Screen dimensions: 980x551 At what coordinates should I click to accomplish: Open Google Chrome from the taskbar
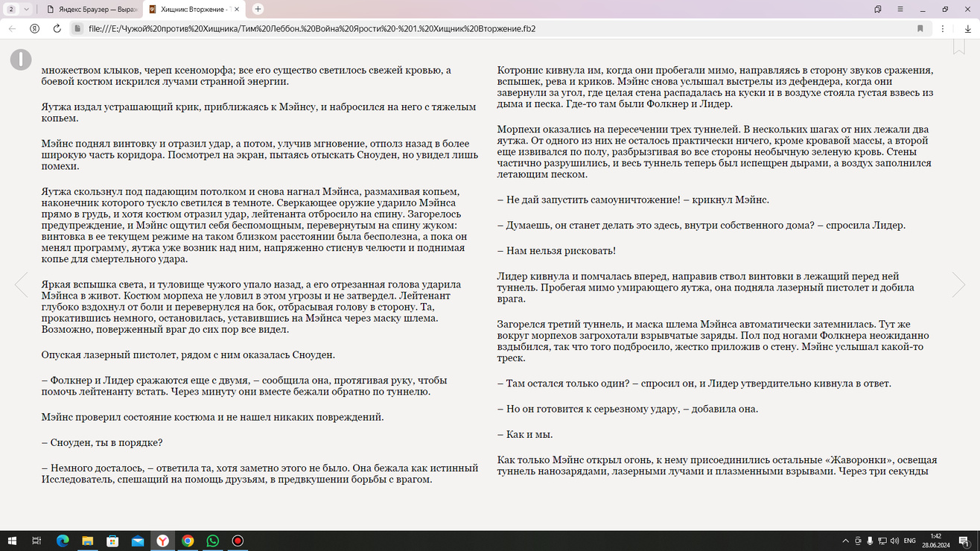coord(188,541)
